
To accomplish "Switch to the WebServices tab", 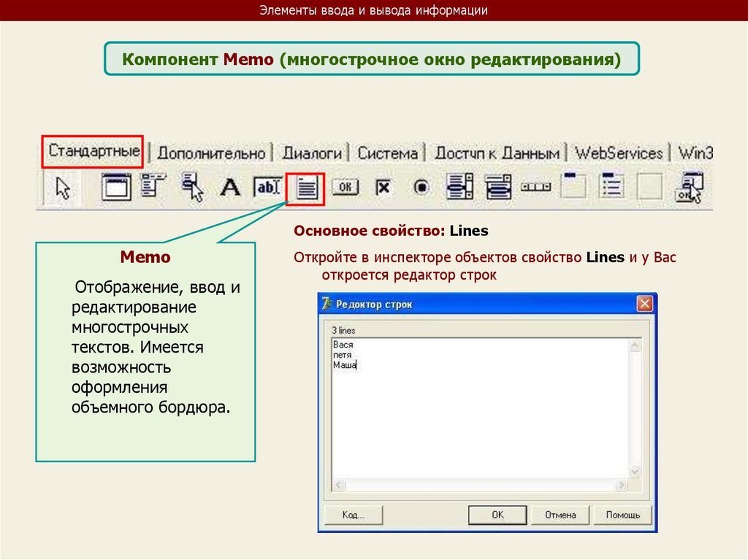I will pyautogui.click(x=619, y=153).
